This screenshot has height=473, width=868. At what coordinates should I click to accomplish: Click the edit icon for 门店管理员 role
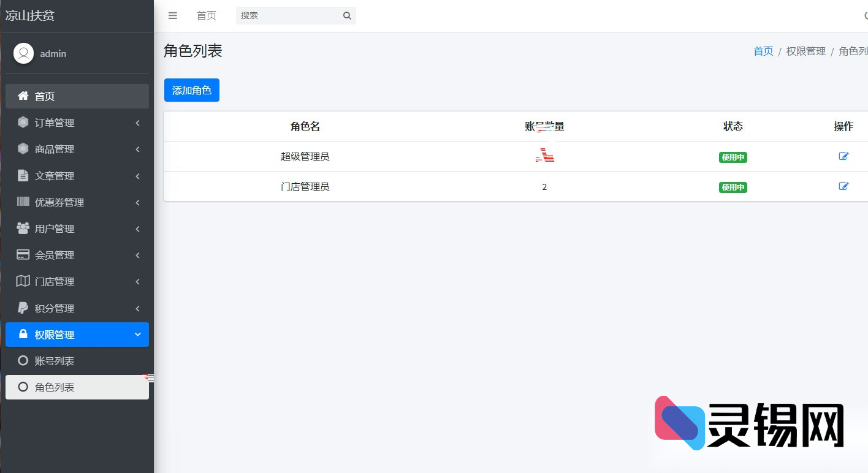click(x=844, y=186)
